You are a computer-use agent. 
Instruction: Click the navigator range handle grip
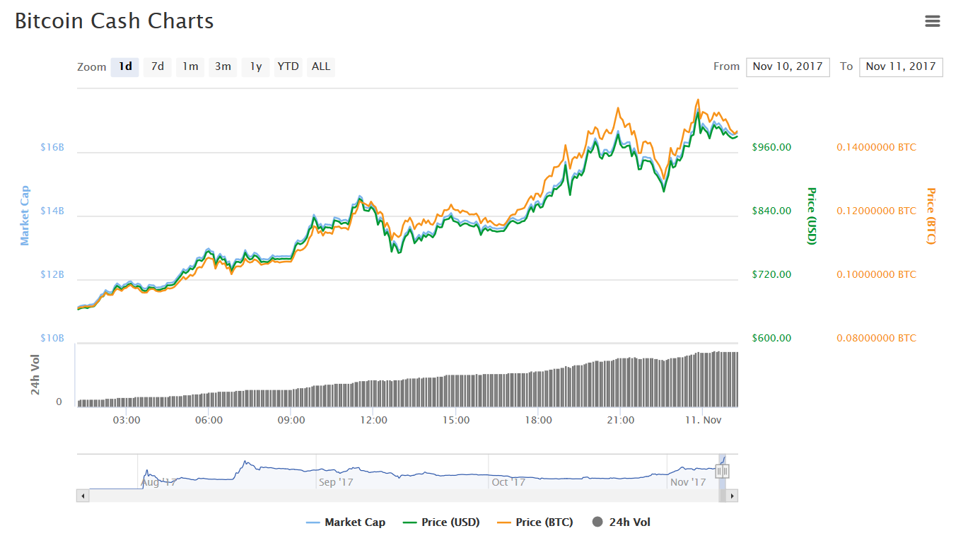pos(722,472)
